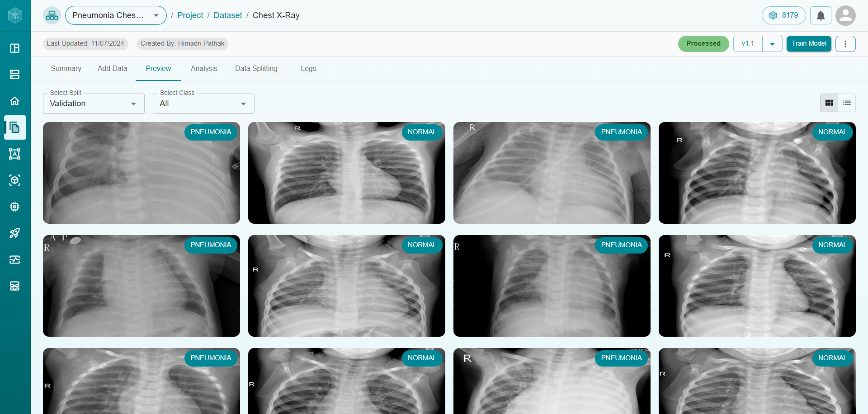Open the bottom cabinet-style sidebar icon
868x414 pixels.
pos(15,286)
